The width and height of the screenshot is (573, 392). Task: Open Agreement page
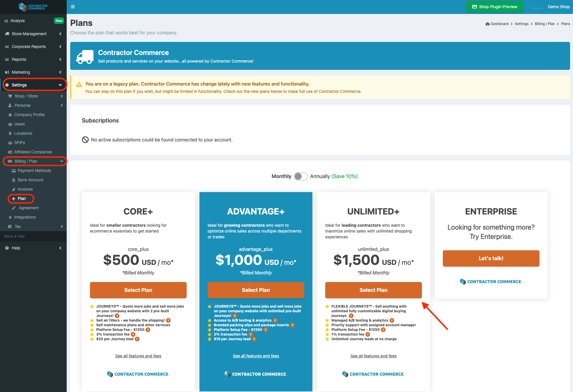(29, 208)
